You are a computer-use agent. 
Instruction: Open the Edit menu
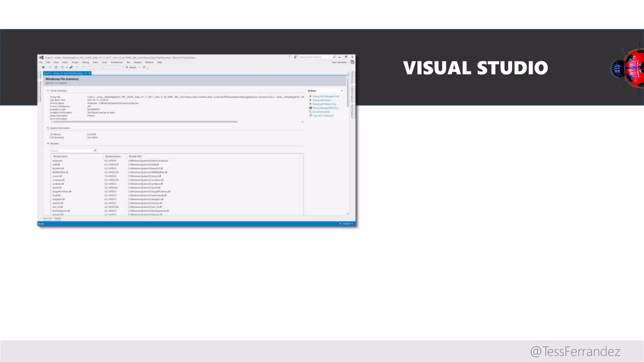48,63
